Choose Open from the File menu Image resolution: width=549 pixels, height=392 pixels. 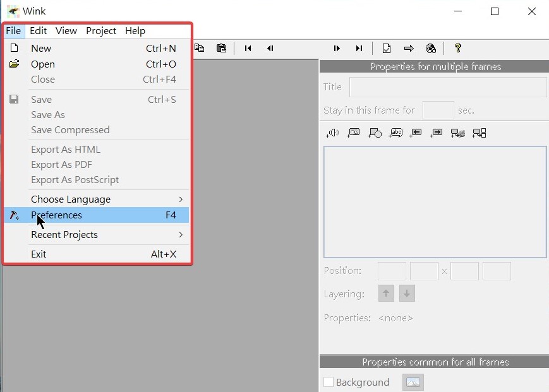pyautogui.click(x=97, y=64)
